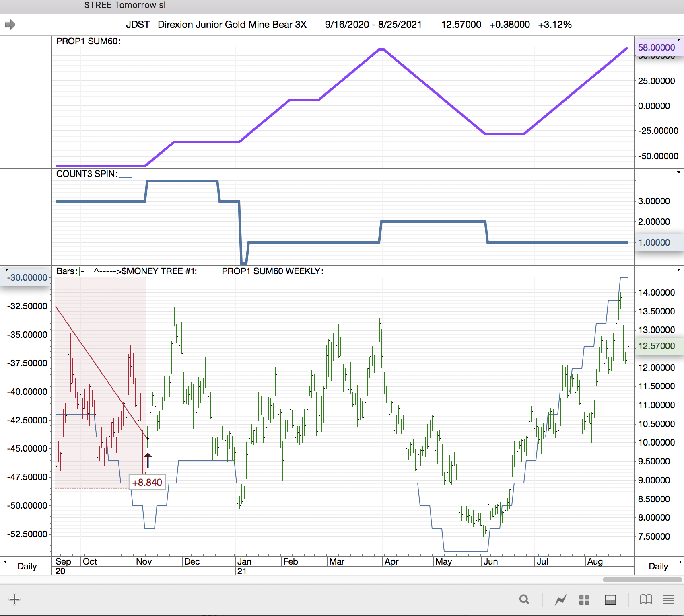This screenshot has width=684, height=616.
Task: Click the plus icon in the bottom bar
Action: pyautogui.click(x=14, y=600)
